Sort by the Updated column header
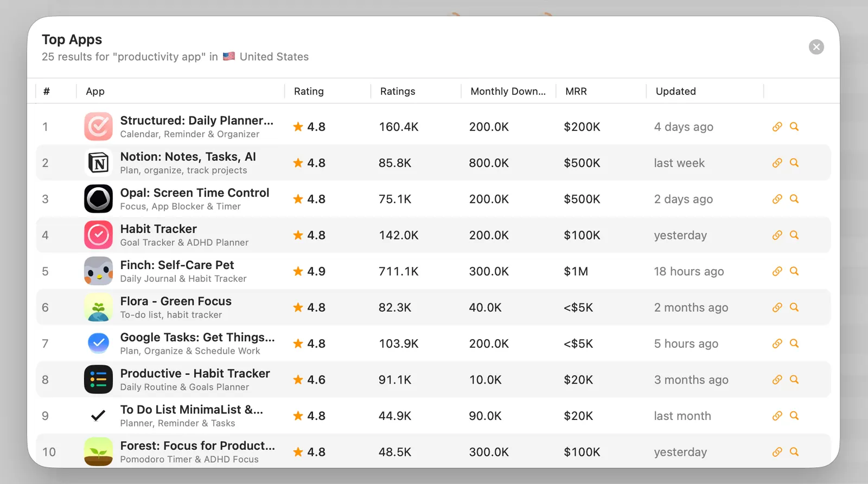The height and width of the screenshot is (484, 868). coord(675,91)
